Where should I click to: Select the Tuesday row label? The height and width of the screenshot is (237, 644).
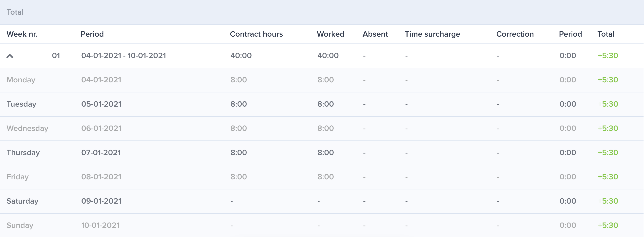coord(21,104)
